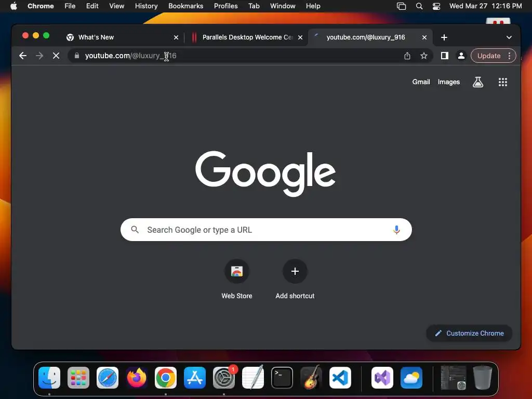This screenshot has height=399, width=532.
Task: Open the Help menu
Action: click(313, 6)
